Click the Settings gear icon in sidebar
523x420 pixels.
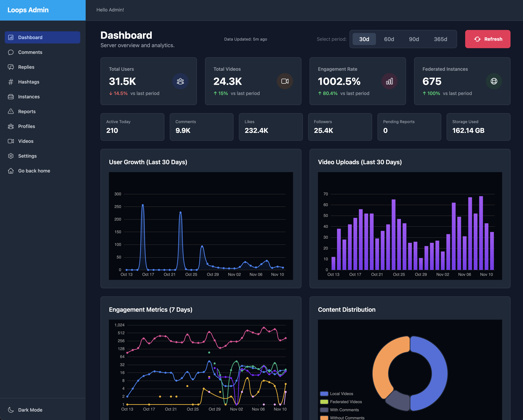pos(11,156)
